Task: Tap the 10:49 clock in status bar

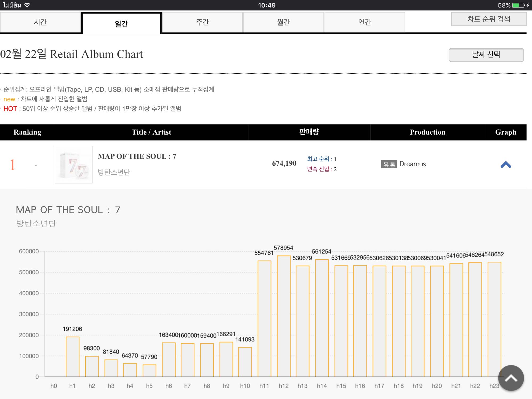Action: click(267, 5)
